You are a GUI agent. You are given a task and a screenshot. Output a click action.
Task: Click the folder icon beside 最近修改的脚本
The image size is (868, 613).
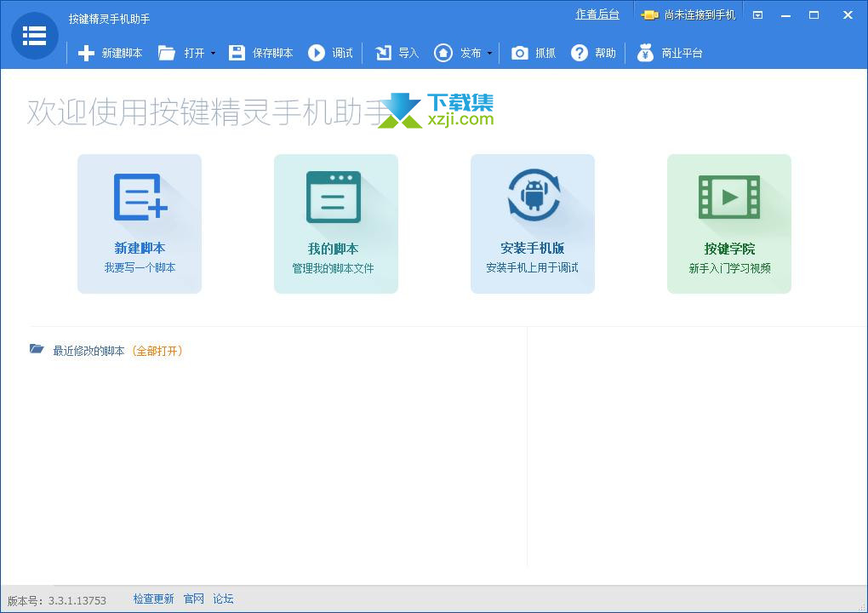pos(37,349)
